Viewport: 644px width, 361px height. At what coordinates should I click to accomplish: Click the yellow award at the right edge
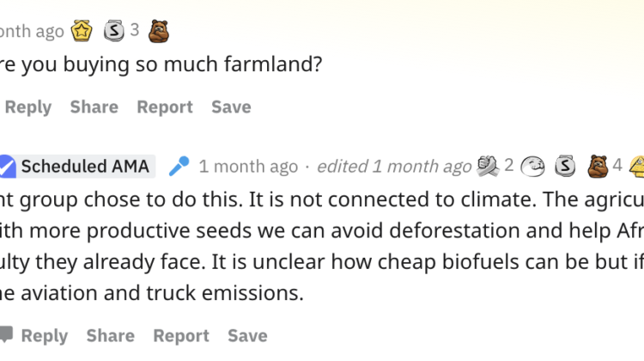tap(637, 166)
